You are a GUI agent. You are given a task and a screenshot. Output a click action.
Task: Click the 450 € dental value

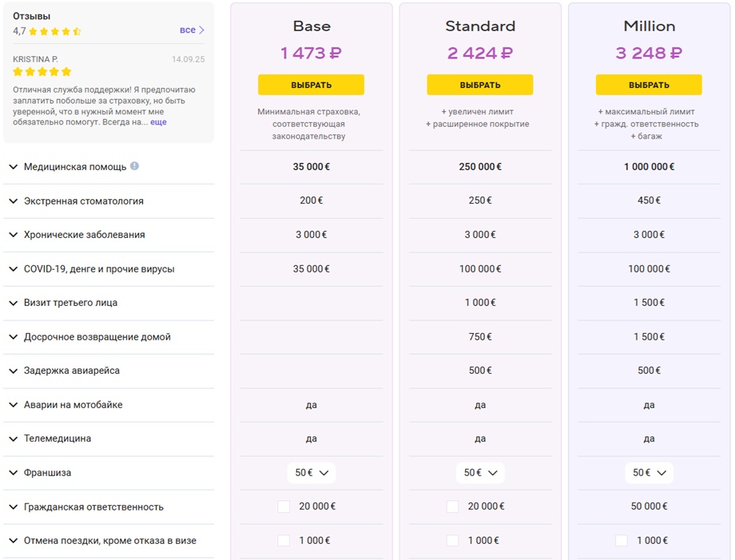[649, 201]
